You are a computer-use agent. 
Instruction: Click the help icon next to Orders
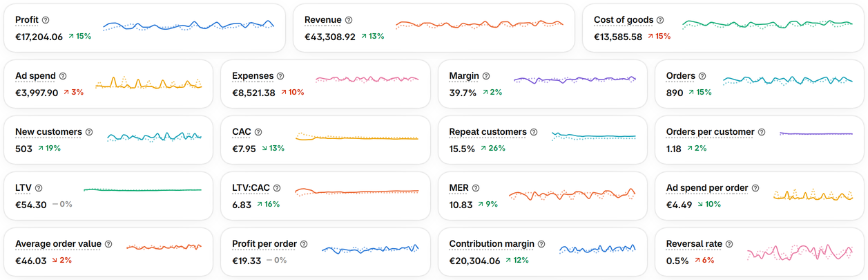702,76
